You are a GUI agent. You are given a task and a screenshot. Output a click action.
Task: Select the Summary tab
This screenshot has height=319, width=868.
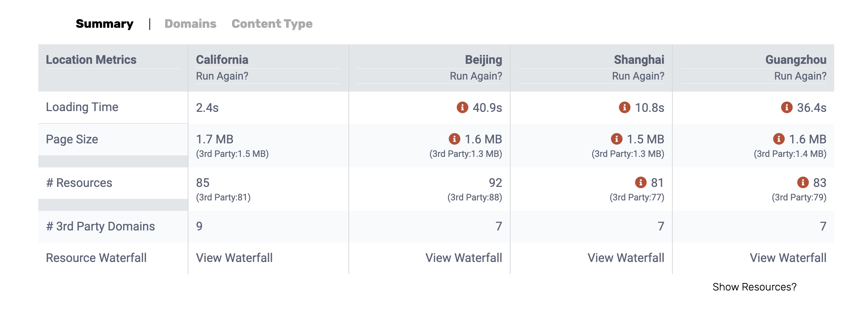[104, 24]
